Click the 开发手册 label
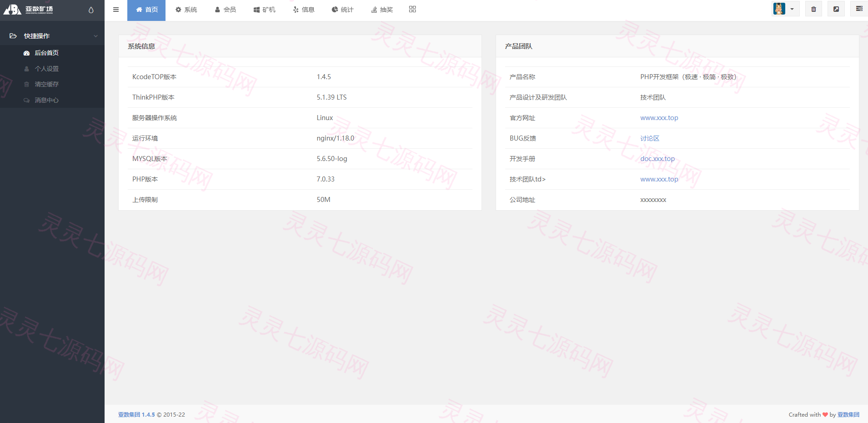Image resolution: width=868 pixels, height=423 pixels. 522,159
